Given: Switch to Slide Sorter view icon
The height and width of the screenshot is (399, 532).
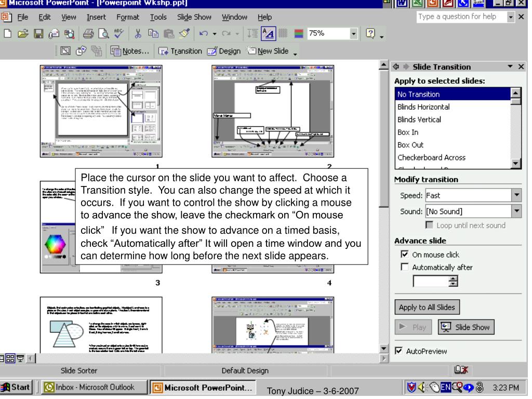Looking at the screenshot, I should 10,358.
